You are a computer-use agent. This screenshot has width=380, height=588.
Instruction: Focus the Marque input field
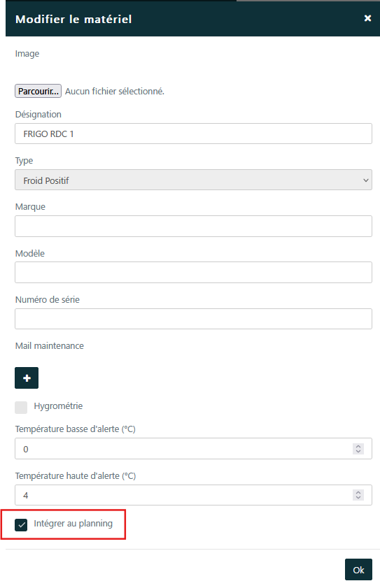[x=193, y=226]
